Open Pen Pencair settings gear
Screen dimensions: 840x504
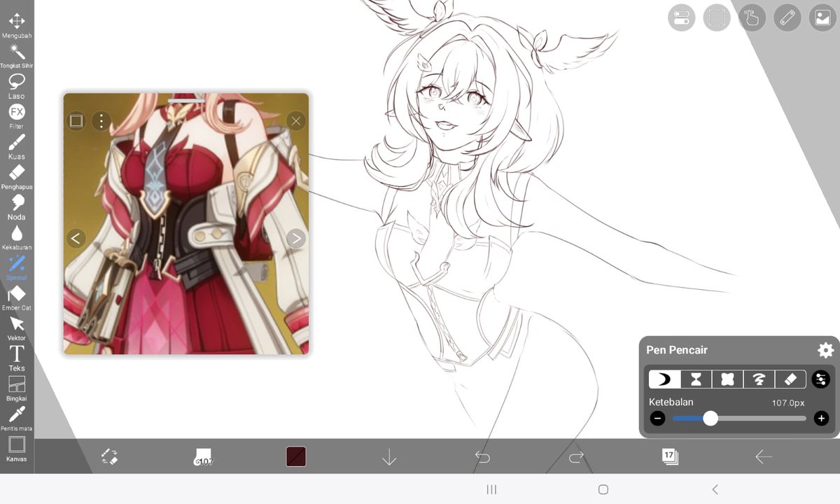(x=825, y=350)
